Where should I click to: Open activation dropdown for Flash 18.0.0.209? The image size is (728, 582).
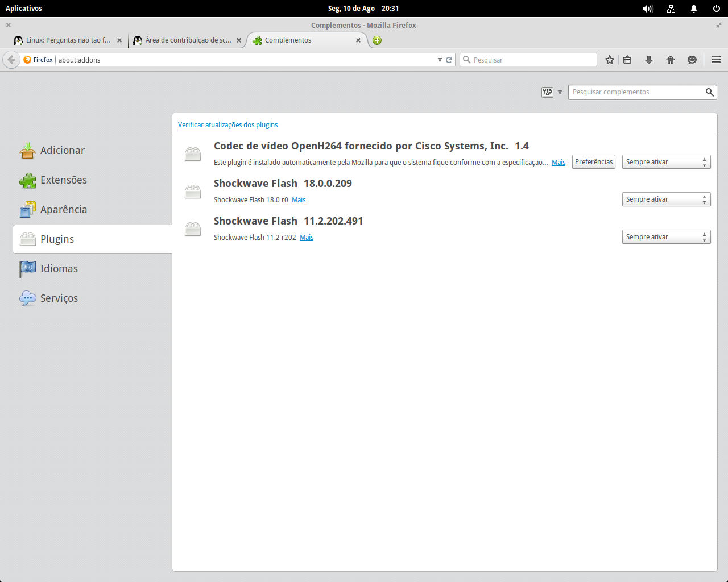[x=666, y=199]
